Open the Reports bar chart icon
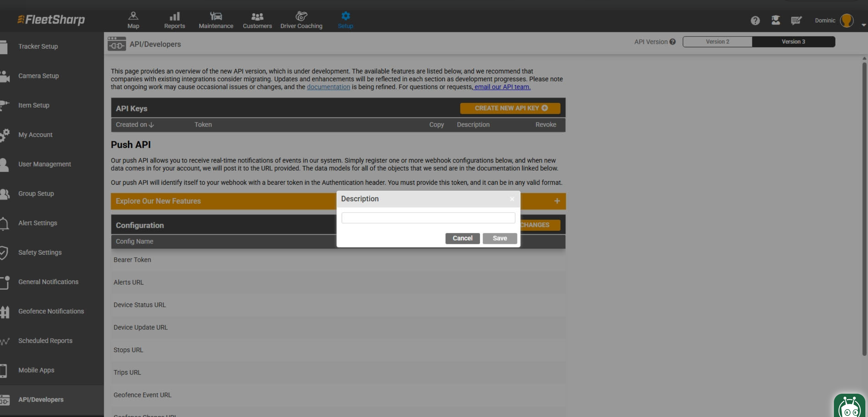 174,16
